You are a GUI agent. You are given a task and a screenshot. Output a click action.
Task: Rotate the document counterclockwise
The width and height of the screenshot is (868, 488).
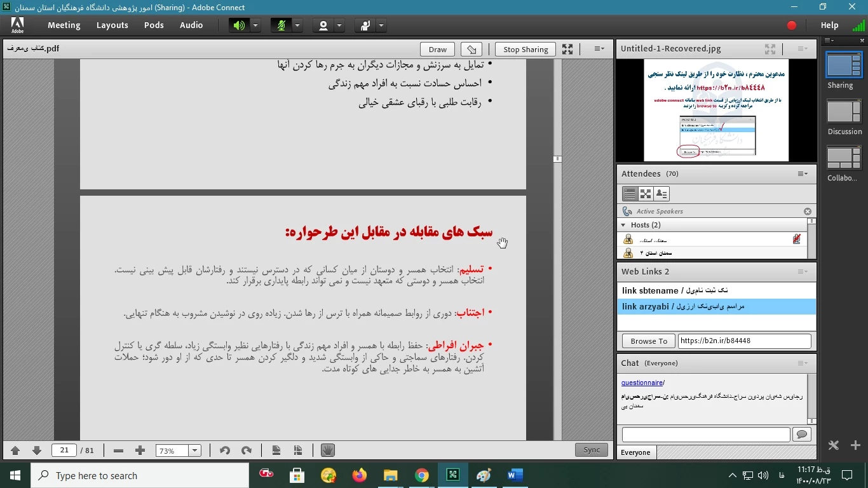click(224, 451)
